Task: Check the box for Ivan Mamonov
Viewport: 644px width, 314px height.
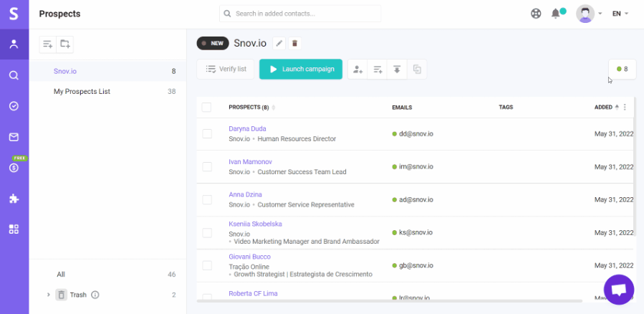Action: pyautogui.click(x=207, y=166)
